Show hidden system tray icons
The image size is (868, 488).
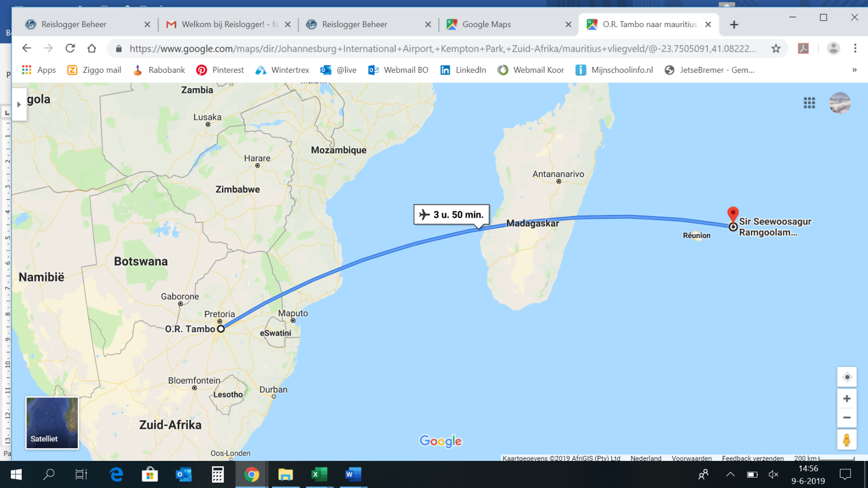pyautogui.click(x=730, y=475)
